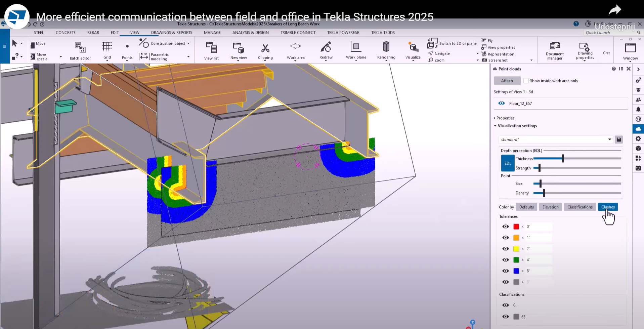Toggle visibility of the 1" tolerance
644x329 pixels.
click(x=505, y=238)
